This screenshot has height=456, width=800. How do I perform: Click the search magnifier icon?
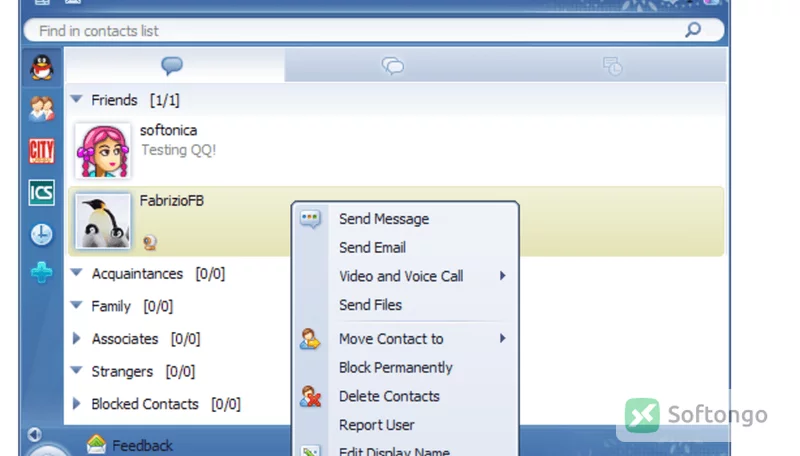[x=692, y=30]
